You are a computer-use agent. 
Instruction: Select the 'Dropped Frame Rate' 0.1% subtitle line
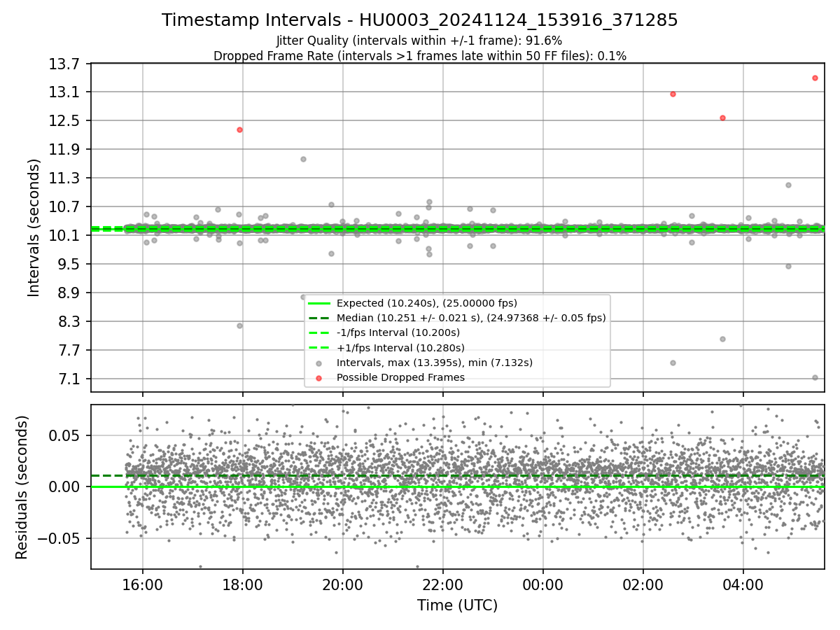[420, 55]
